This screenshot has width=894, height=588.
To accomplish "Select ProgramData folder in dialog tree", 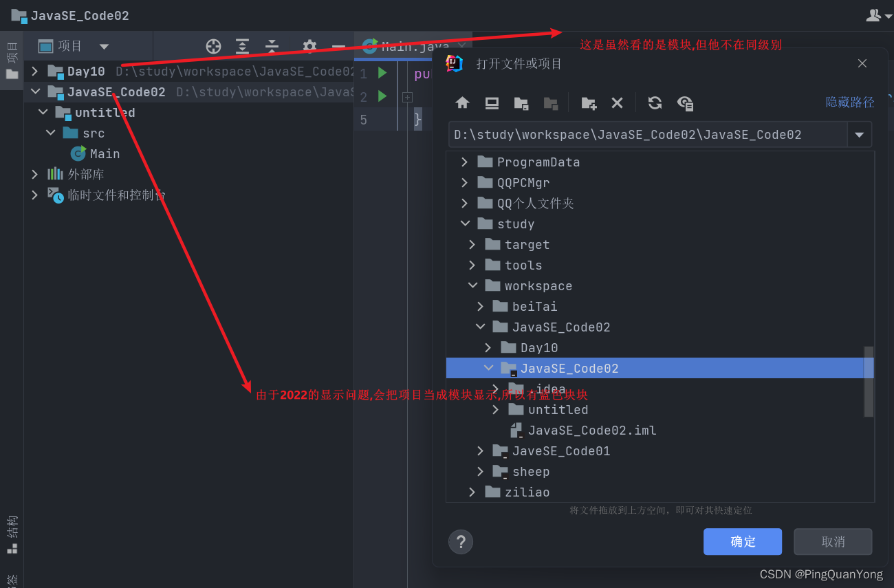I will pos(529,162).
